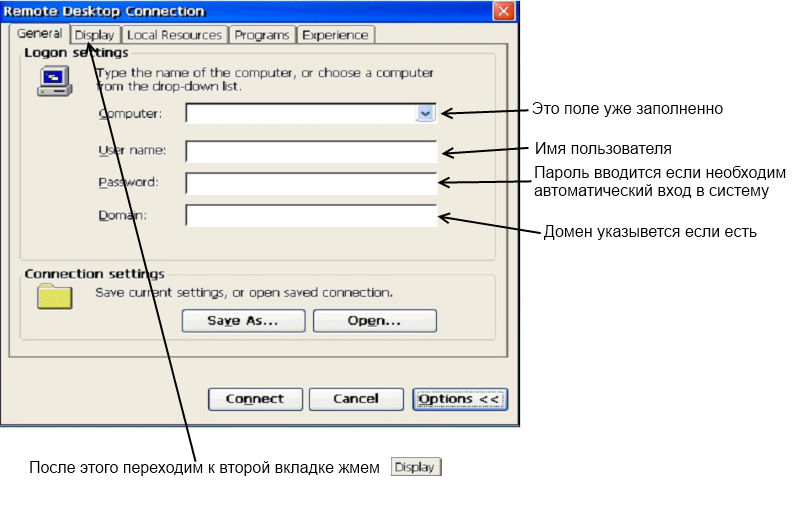The image size is (800, 525).
Task: Click the yellow folder icon in Connection settings
Action: (55, 296)
